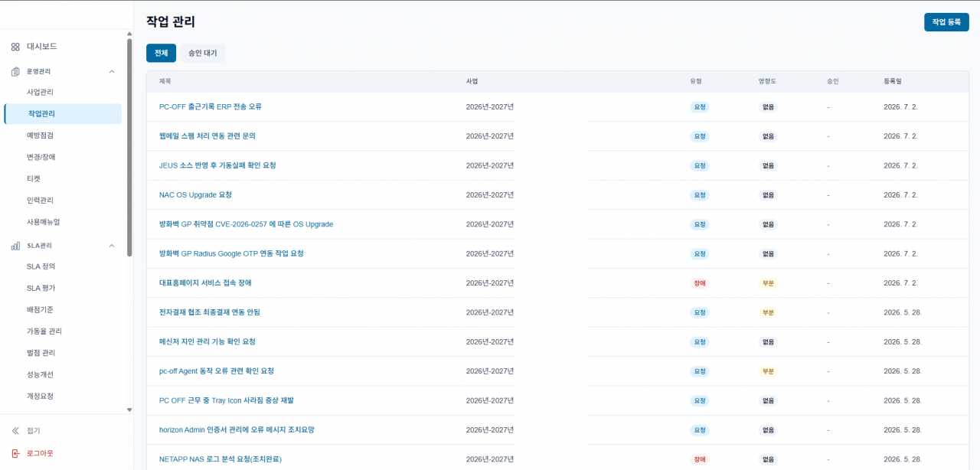Open SLA 평가 menu item
Viewport: 980px width, 470px height.
tap(41, 288)
